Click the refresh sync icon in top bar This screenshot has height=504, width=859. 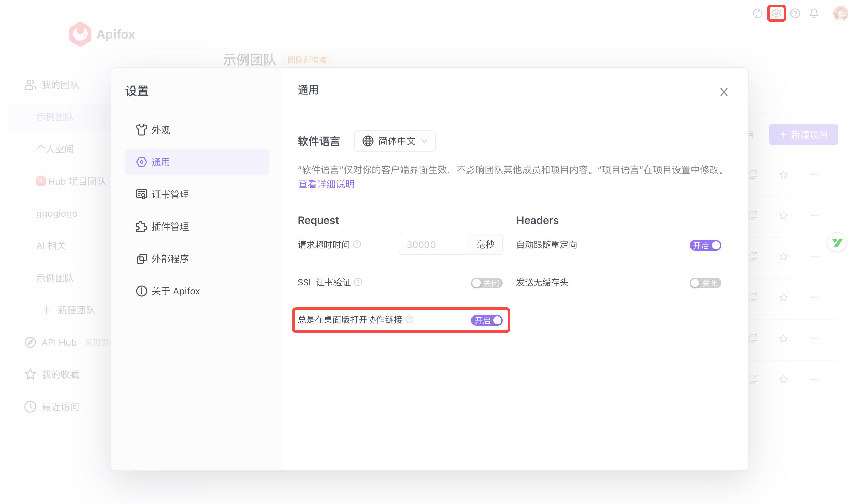click(757, 14)
